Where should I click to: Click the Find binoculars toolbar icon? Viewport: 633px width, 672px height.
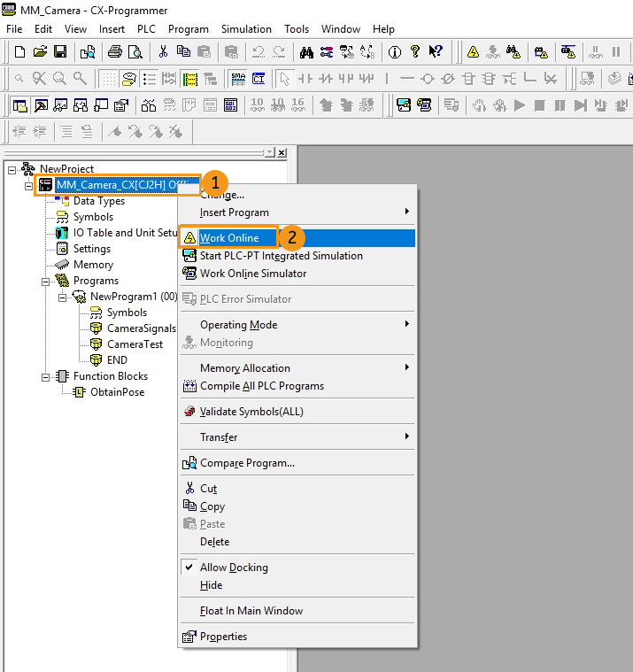[307, 51]
